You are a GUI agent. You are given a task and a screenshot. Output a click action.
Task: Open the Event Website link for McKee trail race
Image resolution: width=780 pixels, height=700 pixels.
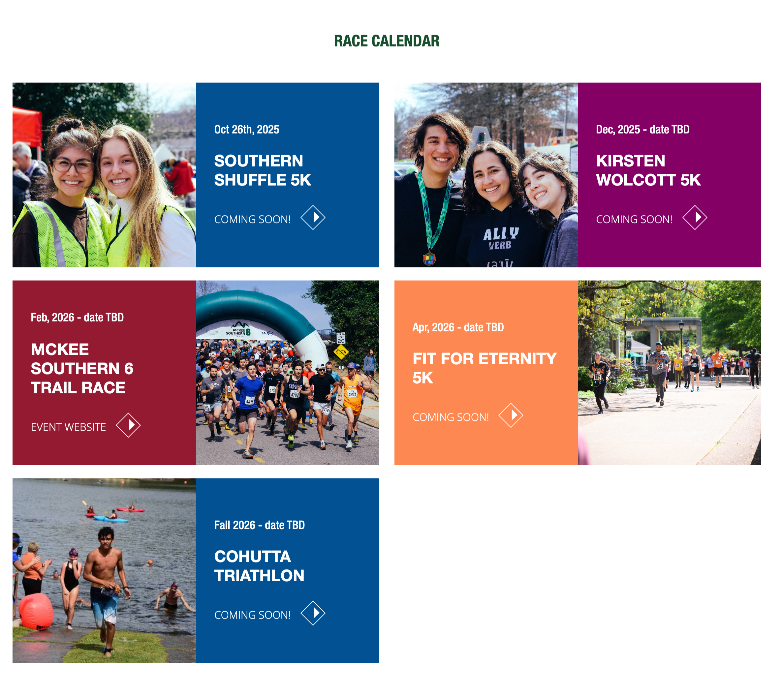[69, 427]
